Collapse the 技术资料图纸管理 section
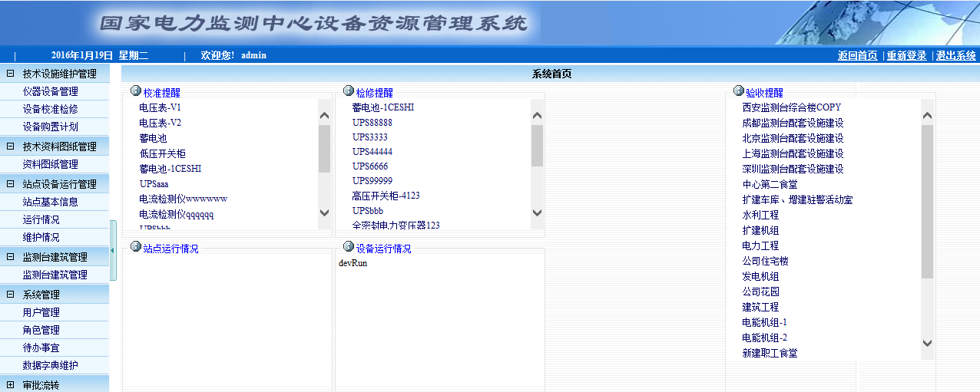This screenshot has height=392, width=980. 11,147
